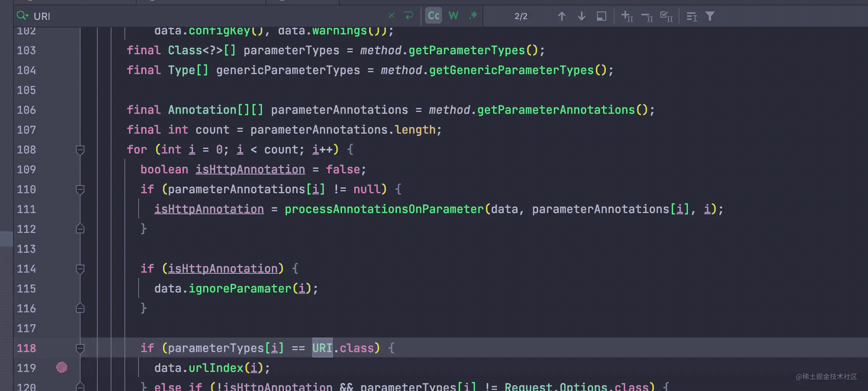Screen dimensions: 868x391
Task: Clear the search text with X
Action: click(x=391, y=16)
